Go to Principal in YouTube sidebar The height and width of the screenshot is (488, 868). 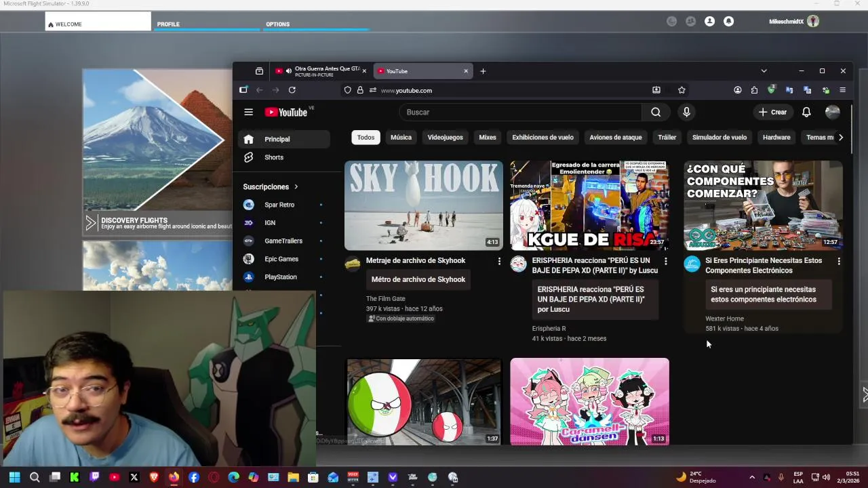(284, 139)
